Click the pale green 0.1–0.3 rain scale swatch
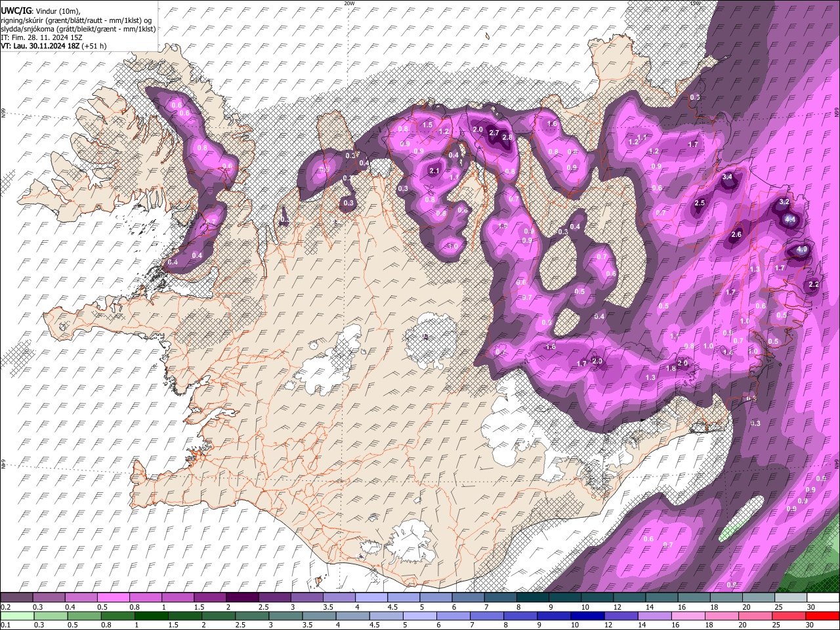This screenshot has width=840, height=630. (17, 616)
